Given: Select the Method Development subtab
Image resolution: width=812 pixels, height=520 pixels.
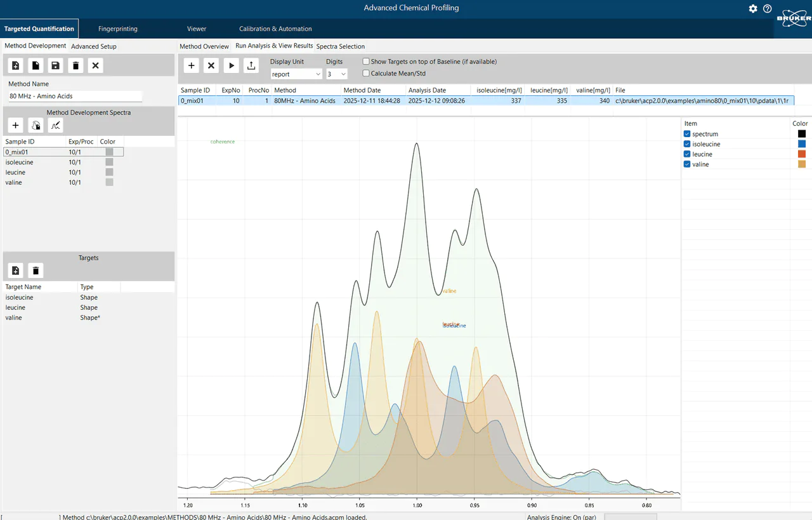Looking at the screenshot, I should (35, 46).
